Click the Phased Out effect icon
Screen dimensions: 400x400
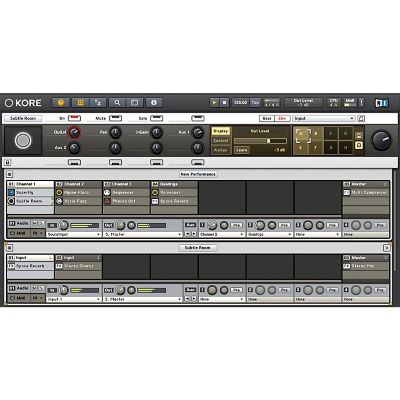[x=107, y=201]
